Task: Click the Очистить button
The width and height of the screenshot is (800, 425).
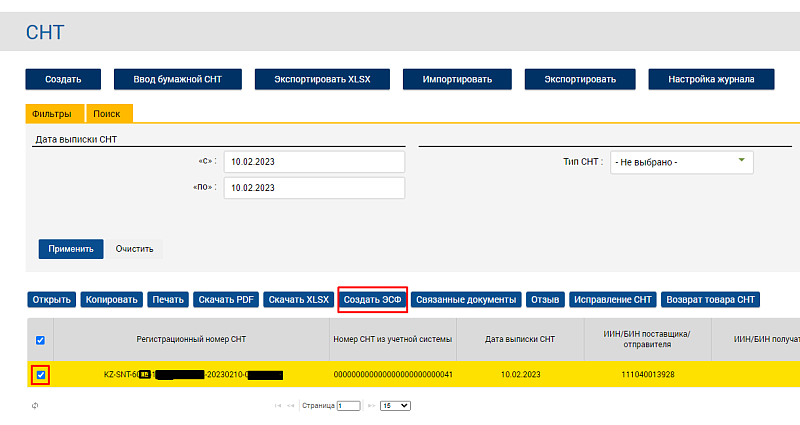Action: click(x=133, y=248)
